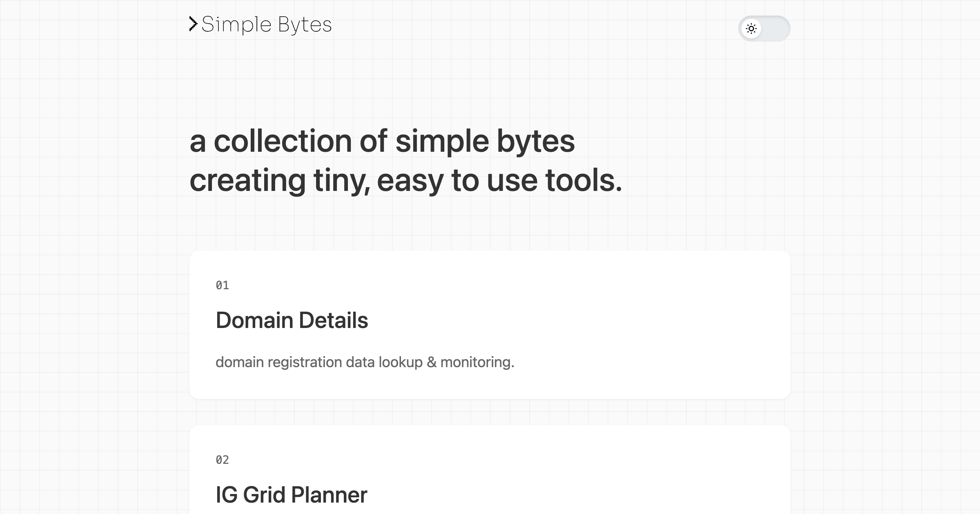Click the Domain Details description text
The height and width of the screenshot is (514, 980).
(x=365, y=362)
